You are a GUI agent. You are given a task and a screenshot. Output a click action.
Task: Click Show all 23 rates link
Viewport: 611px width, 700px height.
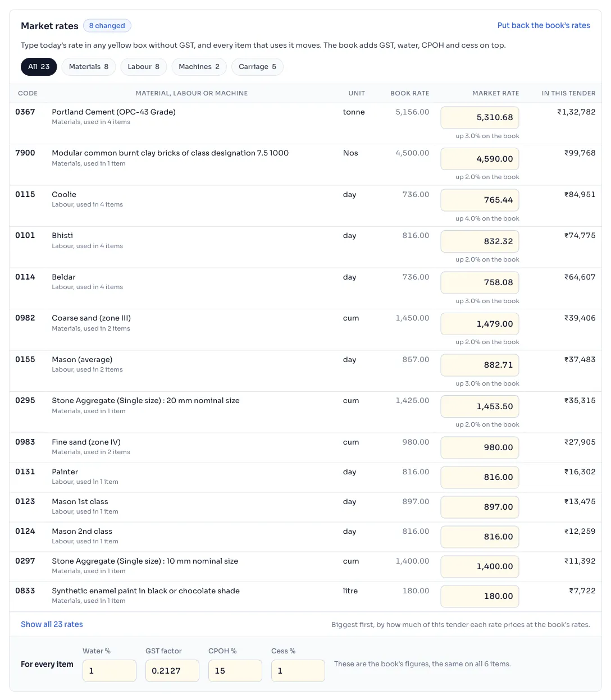(x=52, y=624)
